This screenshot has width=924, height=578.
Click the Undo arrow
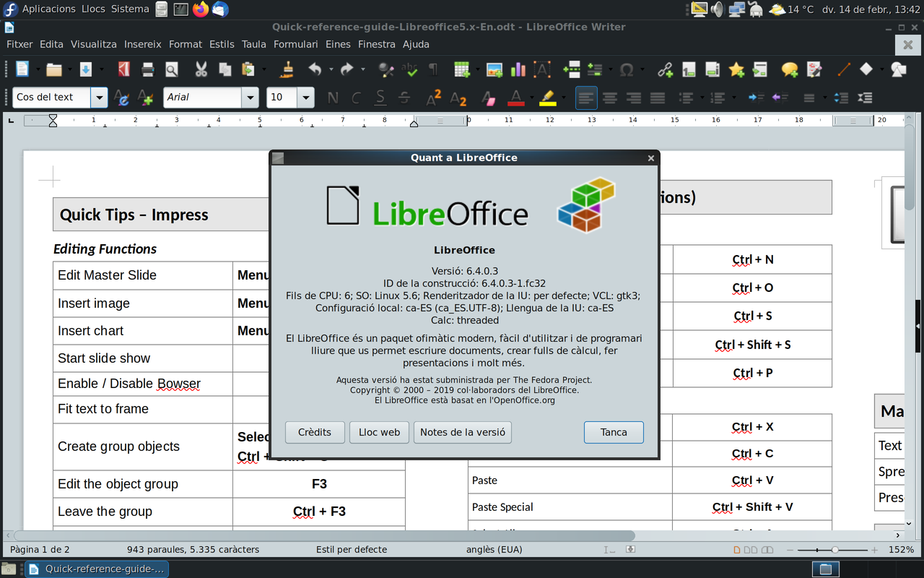click(x=315, y=69)
